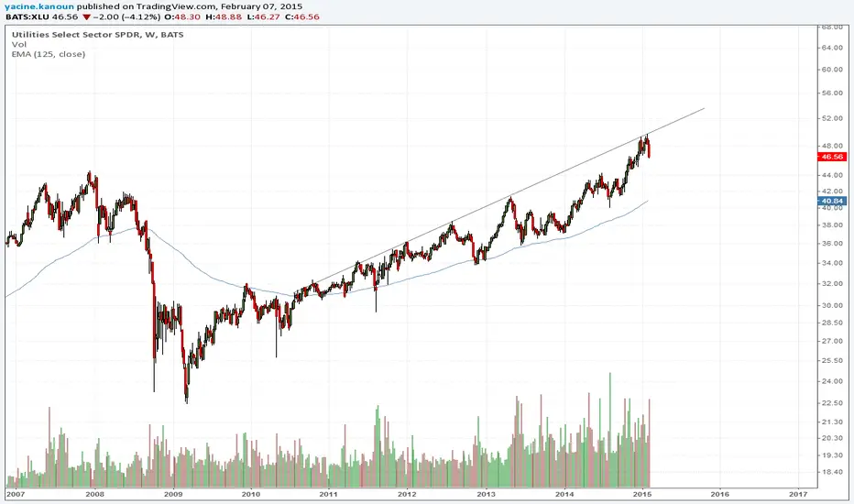This screenshot has height=504, width=854.
Task: Click the 18.40 price axis label
Action: pos(832,472)
